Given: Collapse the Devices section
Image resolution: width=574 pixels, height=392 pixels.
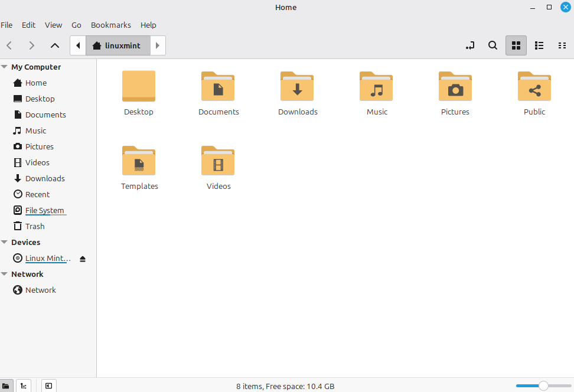Looking at the screenshot, I should point(5,242).
